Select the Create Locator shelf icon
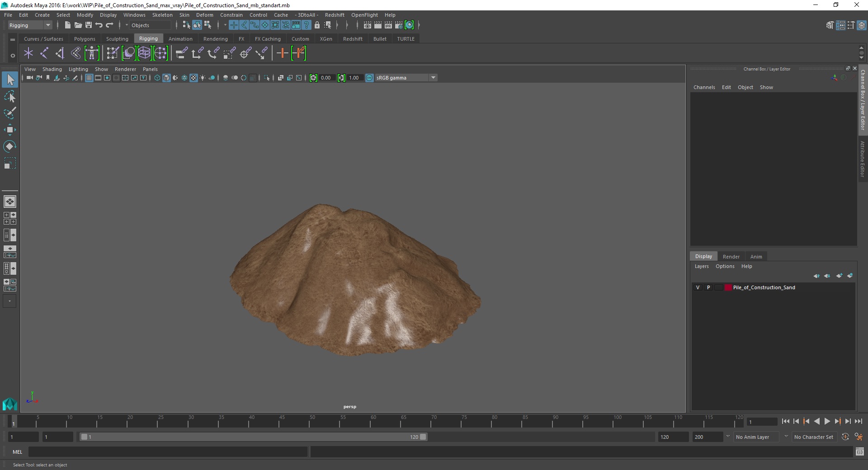The width and height of the screenshot is (868, 470). [x=28, y=53]
